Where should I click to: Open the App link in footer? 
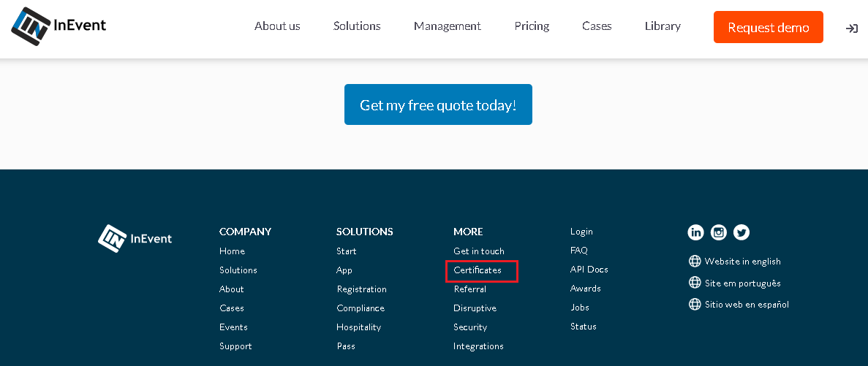[344, 270]
